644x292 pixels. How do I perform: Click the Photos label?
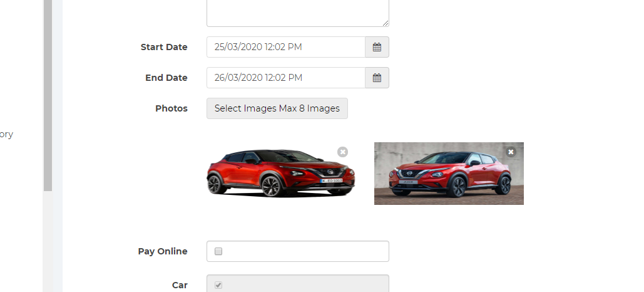pos(171,108)
